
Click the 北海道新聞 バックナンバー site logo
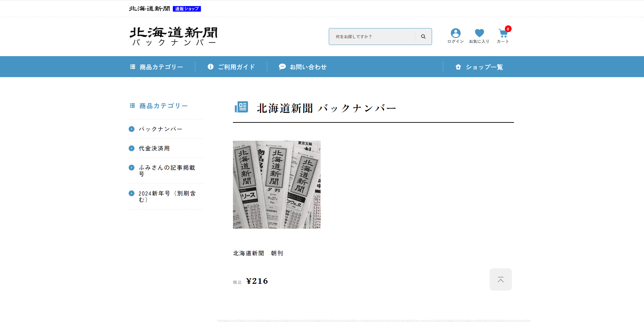pyautogui.click(x=173, y=36)
